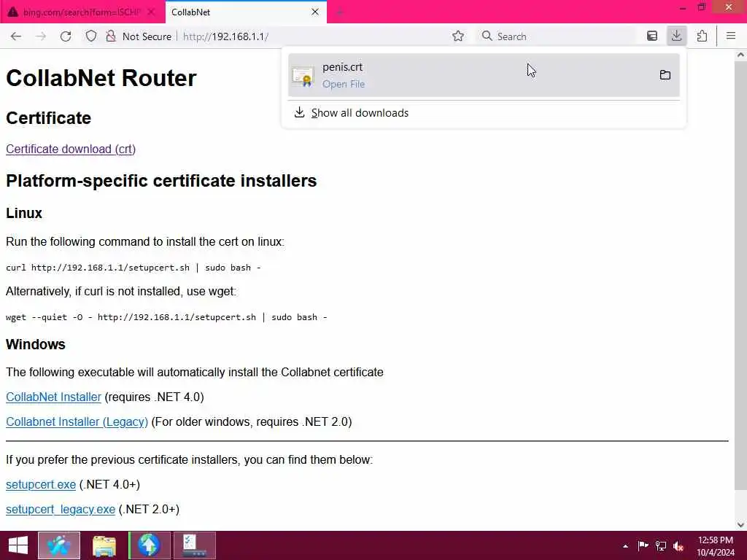The image size is (747, 560).
Task: Click the globe app icon on taskbar
Action: pyautogui.click(x=149, y=545)
